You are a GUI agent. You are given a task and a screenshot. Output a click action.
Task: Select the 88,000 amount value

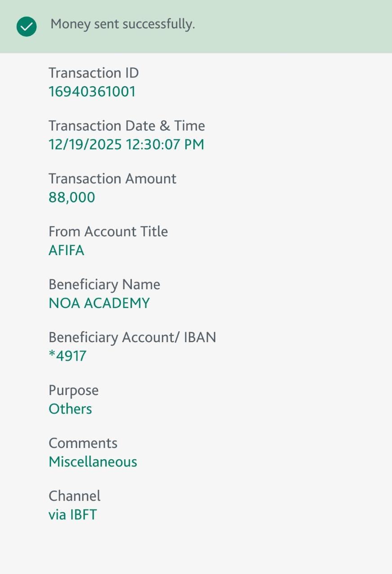[x=72, y=197]
